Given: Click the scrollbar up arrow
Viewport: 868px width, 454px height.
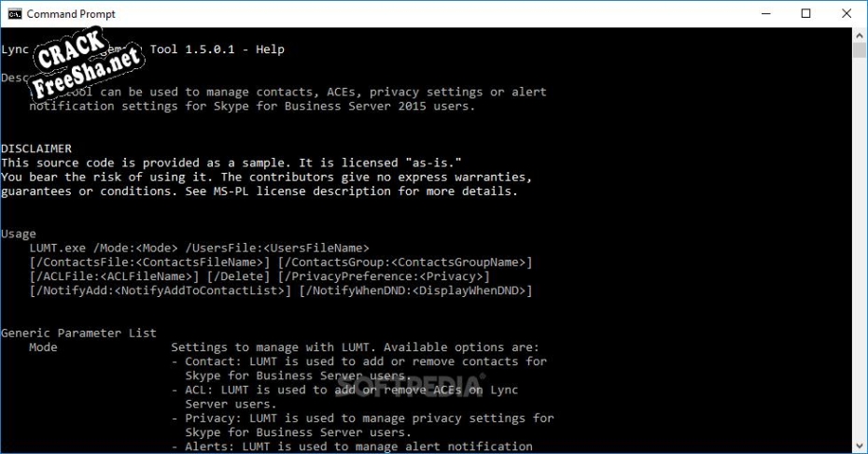Looking at the screenshot, I should (860, 35).
